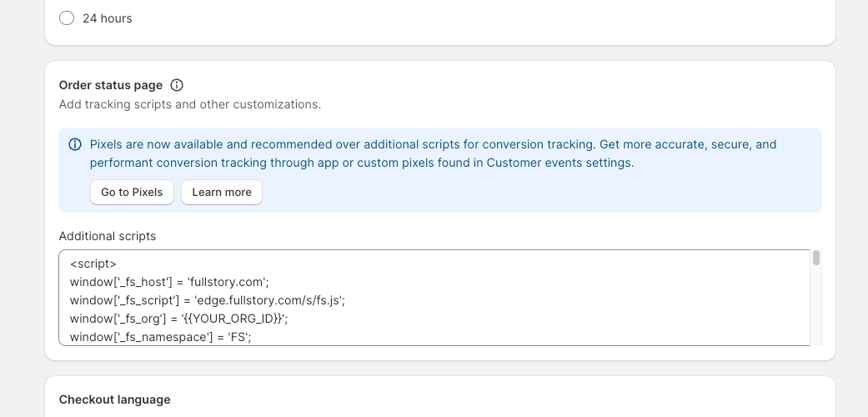Place cursor on the <script> opening line

tap(93, 264)
